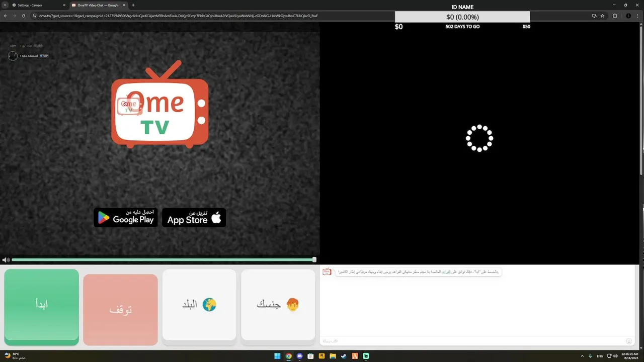Open Microsoft Store from the taskbar

click(x=310, y=356)
